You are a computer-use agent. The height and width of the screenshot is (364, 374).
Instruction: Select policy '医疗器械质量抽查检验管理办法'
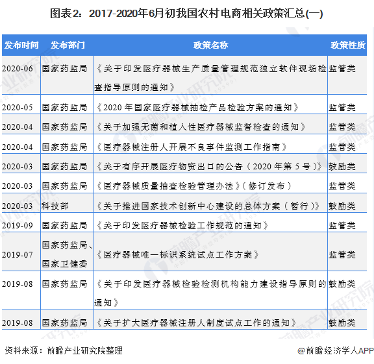coord(194,186)
